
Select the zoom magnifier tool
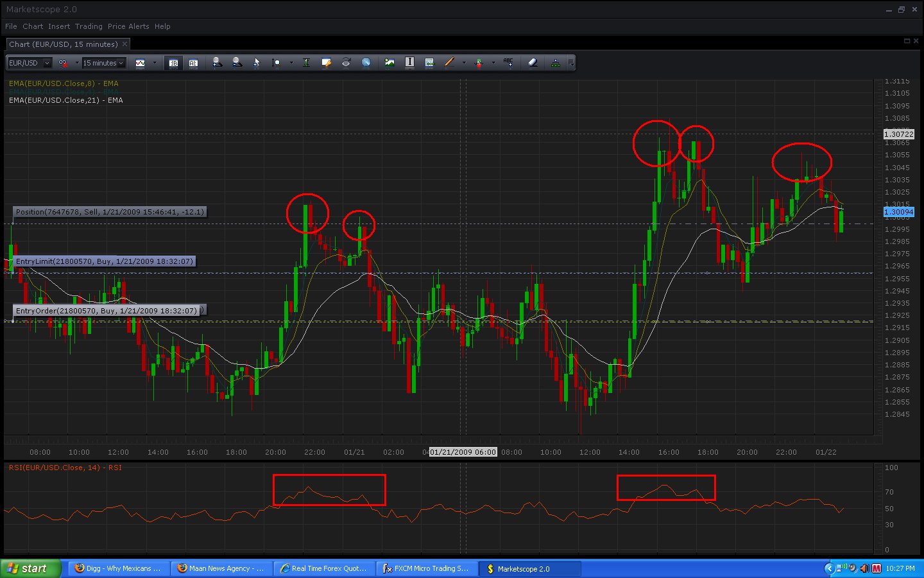coord(277,63)
